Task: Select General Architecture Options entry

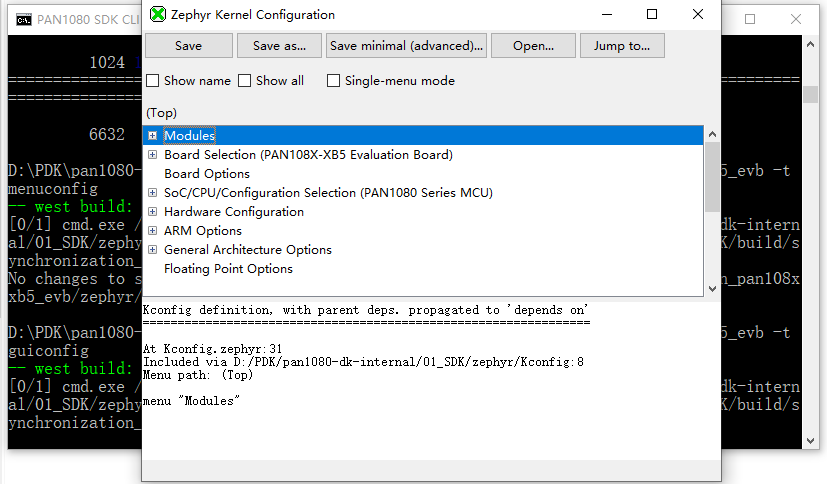Action: 248,249
